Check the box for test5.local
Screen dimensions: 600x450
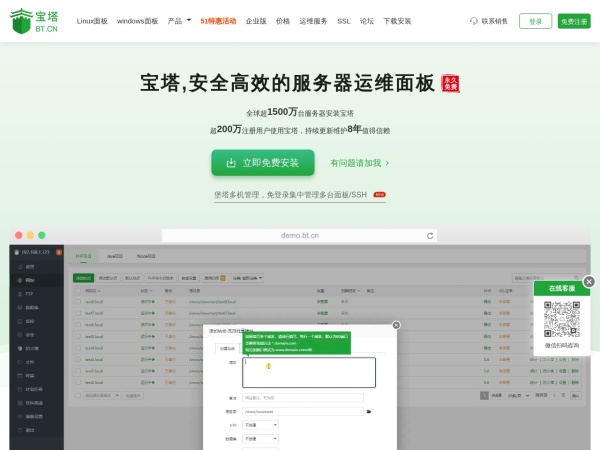(x=78, y=336)
